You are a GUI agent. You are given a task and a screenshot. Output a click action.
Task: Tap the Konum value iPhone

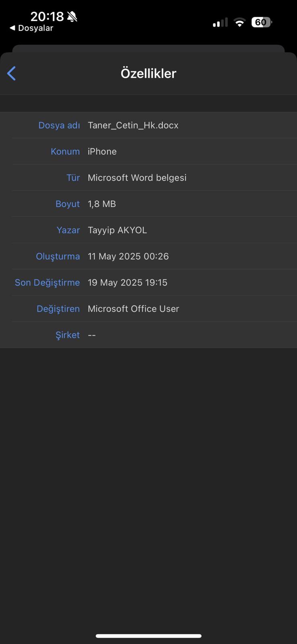(x=102, y=151)
